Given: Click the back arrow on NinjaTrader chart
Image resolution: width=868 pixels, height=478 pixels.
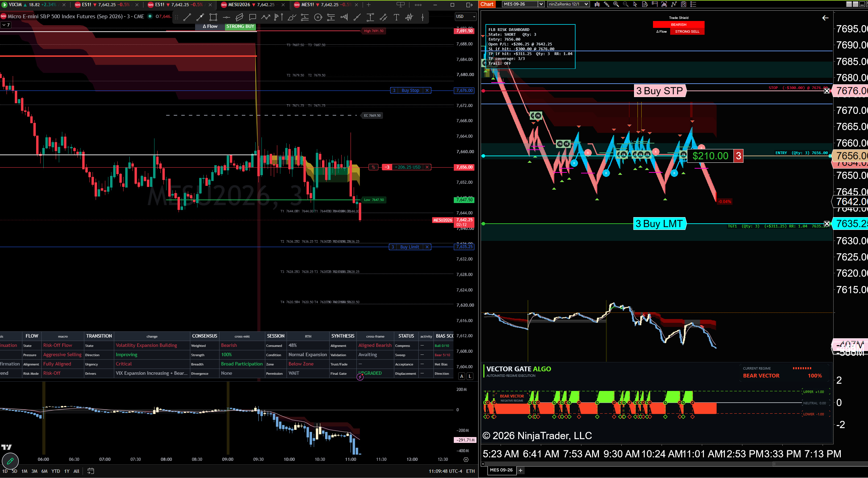Looking at the screenshot, I should (825, 18).
